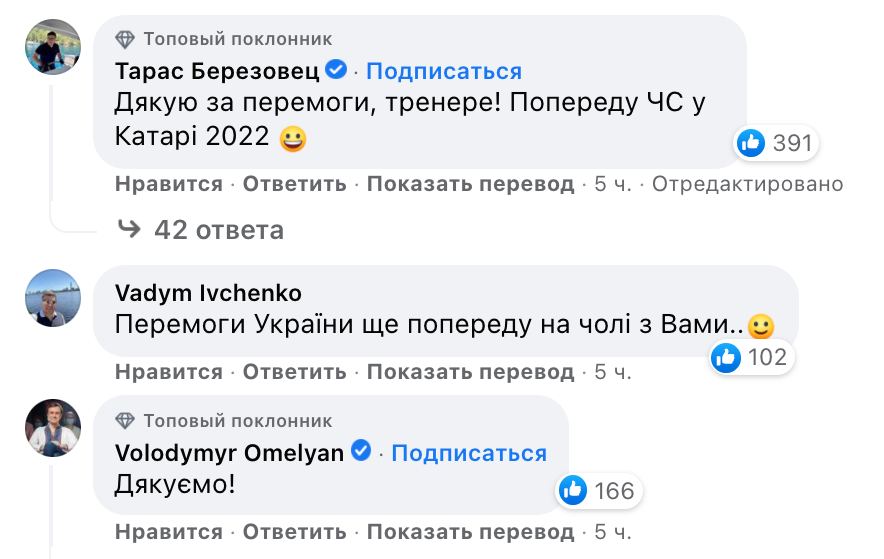Image resolution: width=884 pixels, height=559 pixels.
Task: Click Volodymyr Omelyan's profile avatar
Action: (52, 428)
